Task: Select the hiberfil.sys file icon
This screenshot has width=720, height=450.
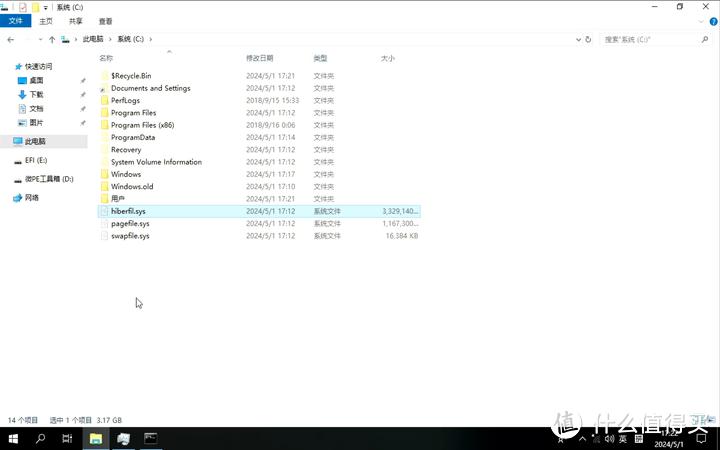Action: pos(104,211)
